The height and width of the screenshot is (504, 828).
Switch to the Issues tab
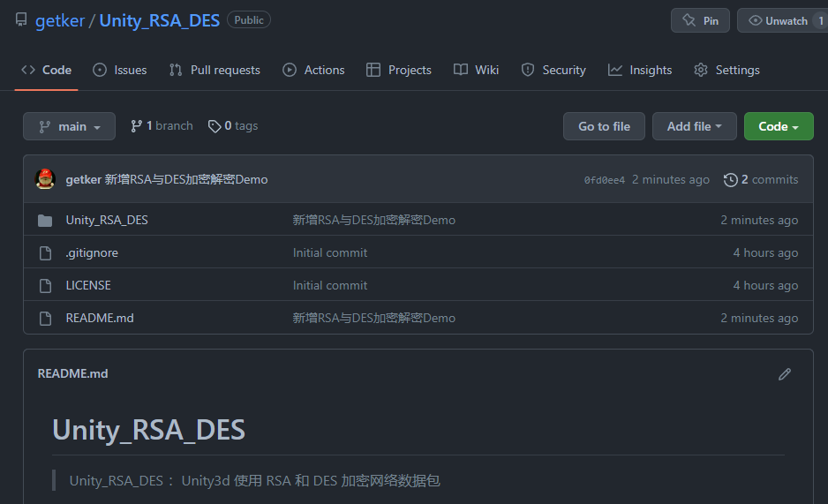tap(120, 70)
